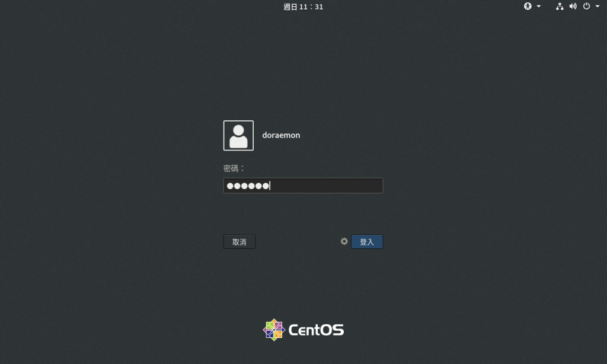Click the text cursor after password dots

tap(270, 186)
